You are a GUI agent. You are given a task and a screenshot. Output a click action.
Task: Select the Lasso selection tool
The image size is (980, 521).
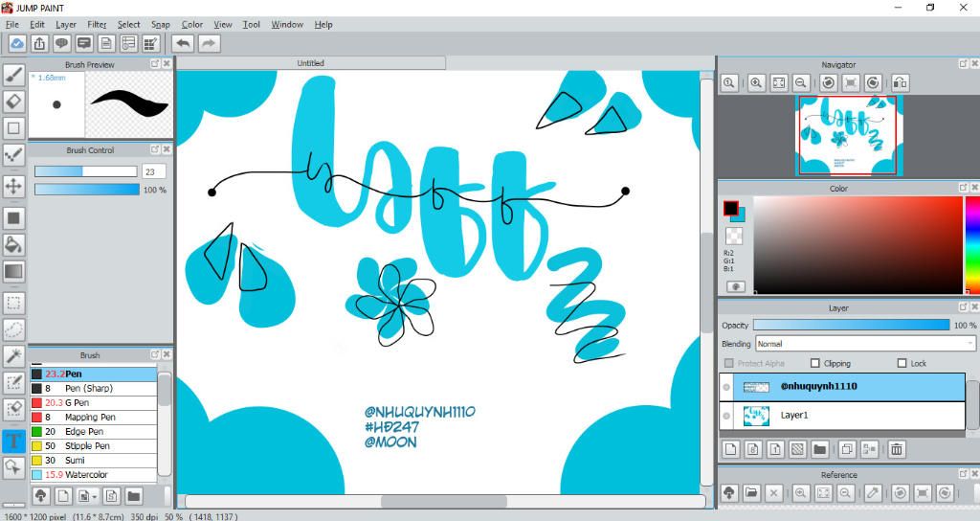(13, 329)
